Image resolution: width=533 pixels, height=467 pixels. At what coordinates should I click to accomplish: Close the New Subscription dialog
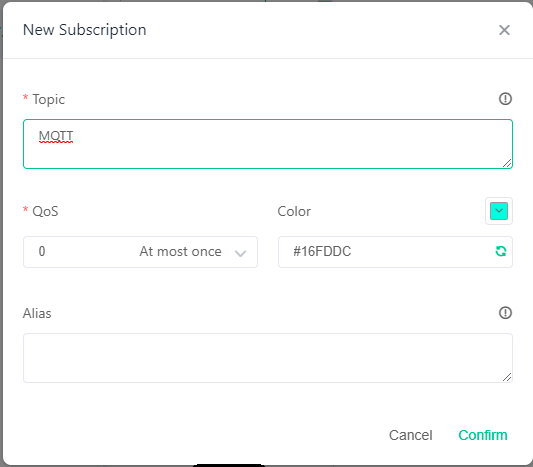pyautogui.click(x=504, y=30)
